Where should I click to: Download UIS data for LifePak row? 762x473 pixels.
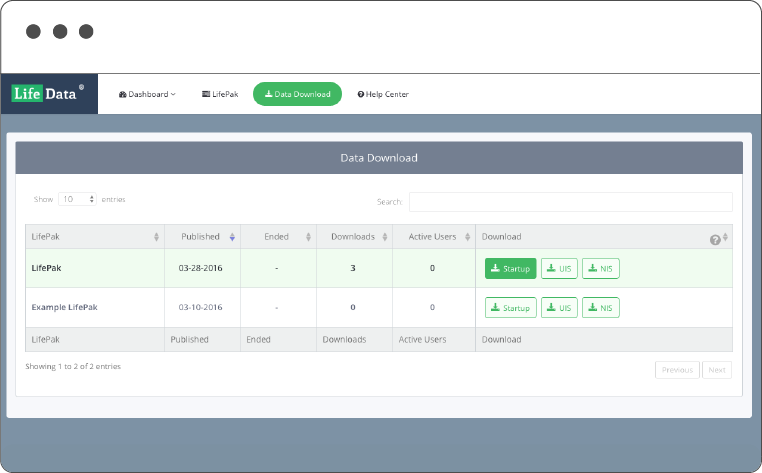[559, 268]
